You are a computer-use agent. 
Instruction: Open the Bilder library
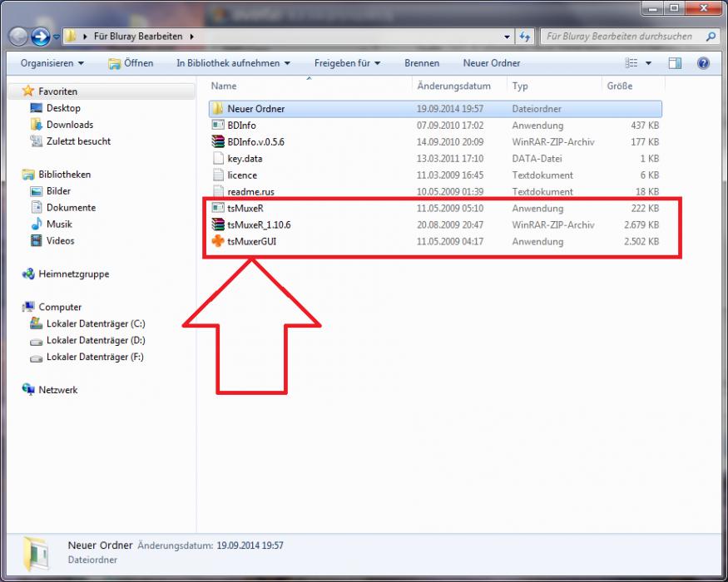click(58, 191)
